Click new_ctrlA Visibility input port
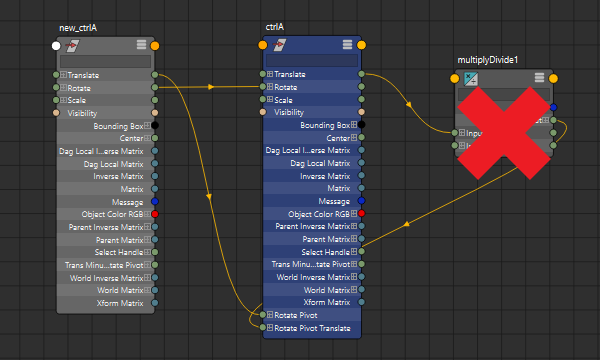The image size is (600, 360). [x=56, y=113]
